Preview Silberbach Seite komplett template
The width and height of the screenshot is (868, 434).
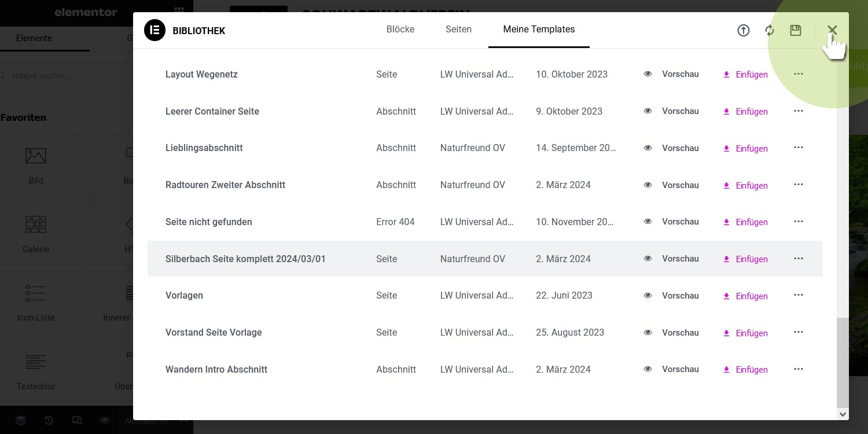(671, 259)
